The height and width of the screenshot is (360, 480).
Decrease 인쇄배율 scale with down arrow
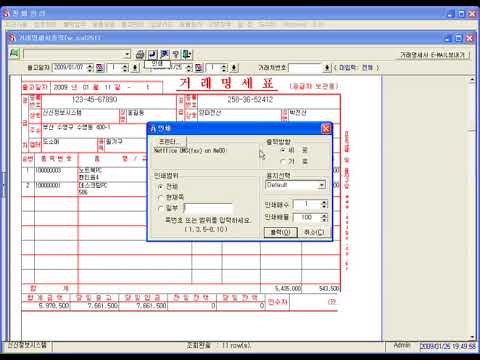click(x=324, y=220)
